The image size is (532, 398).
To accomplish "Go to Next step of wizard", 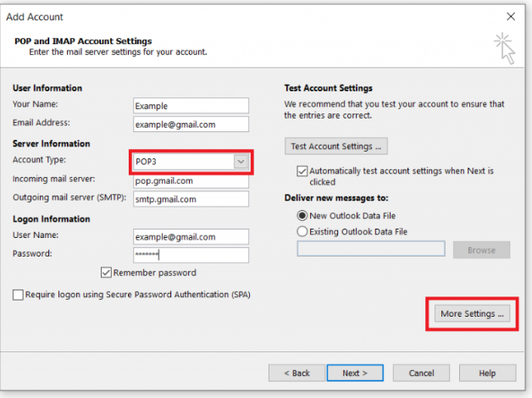I will pyautogui.click(x=355, y=373).
